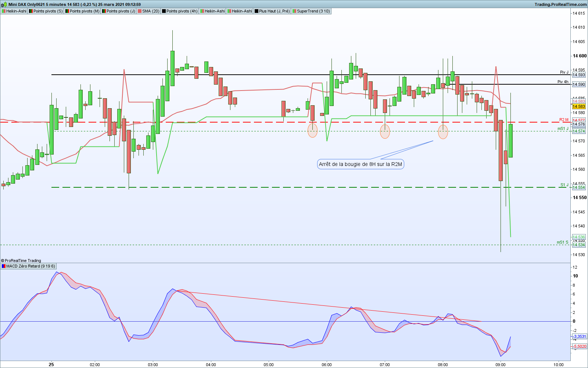Click the 14 593 Piv J price tag
The image size is (588, 368).
point(579,75)
